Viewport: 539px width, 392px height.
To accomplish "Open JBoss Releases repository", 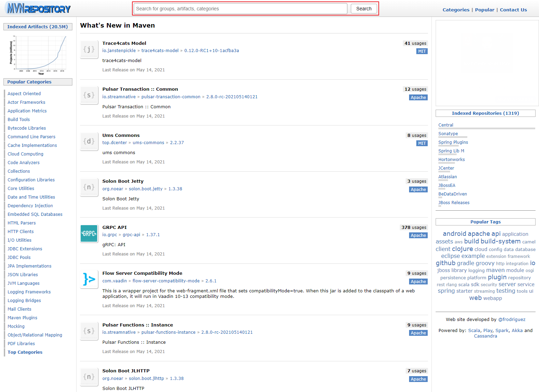I will pos(454,202).
